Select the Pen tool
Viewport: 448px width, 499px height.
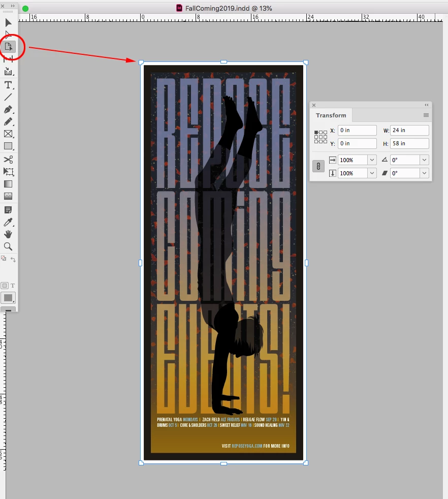tap(8, 109)
